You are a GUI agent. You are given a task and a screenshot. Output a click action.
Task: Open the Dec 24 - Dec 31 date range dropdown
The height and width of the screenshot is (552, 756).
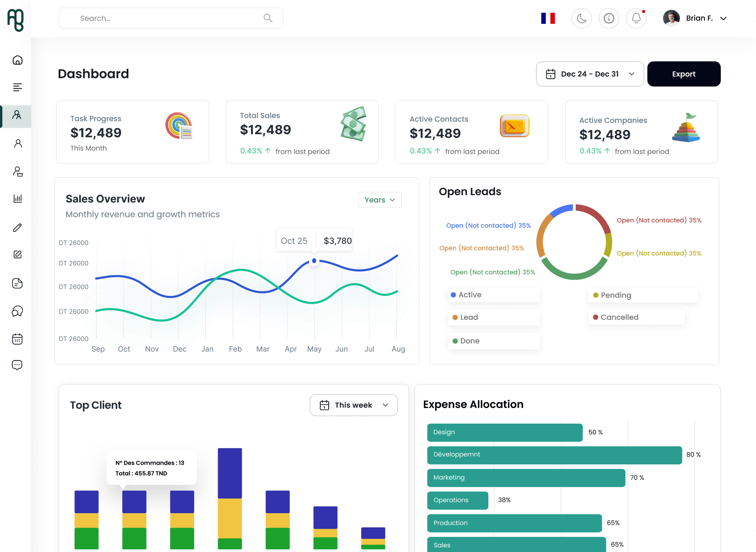tap(590, 74)
